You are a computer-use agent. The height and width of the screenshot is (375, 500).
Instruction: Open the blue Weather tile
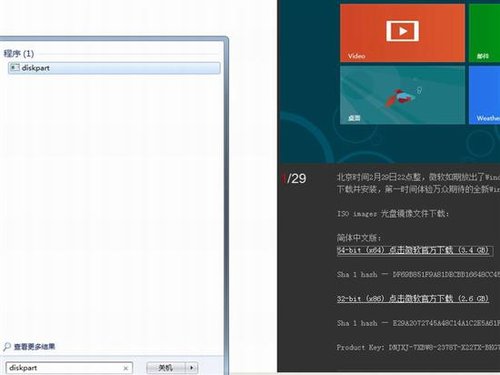click(484, 95)
